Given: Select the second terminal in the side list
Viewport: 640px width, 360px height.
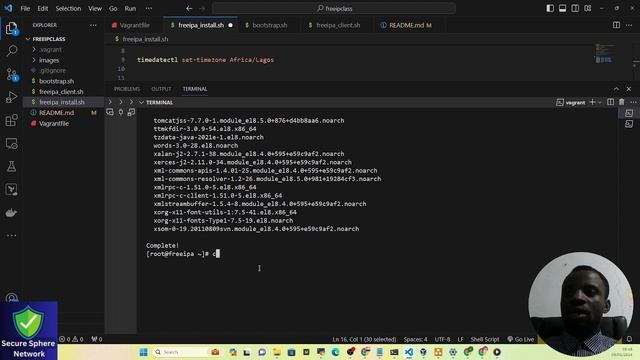Looking at the screenshot, I should point(629,124).
